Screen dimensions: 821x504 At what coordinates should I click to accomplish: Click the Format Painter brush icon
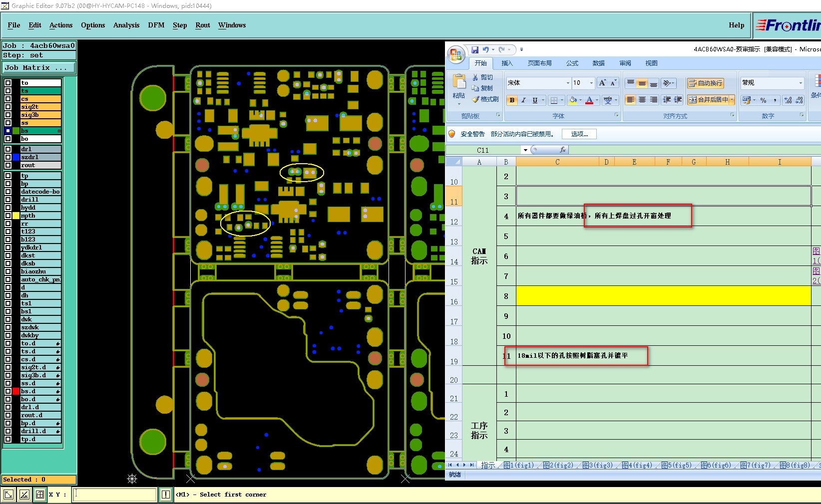pyautogui.click(x=476, y=99)
